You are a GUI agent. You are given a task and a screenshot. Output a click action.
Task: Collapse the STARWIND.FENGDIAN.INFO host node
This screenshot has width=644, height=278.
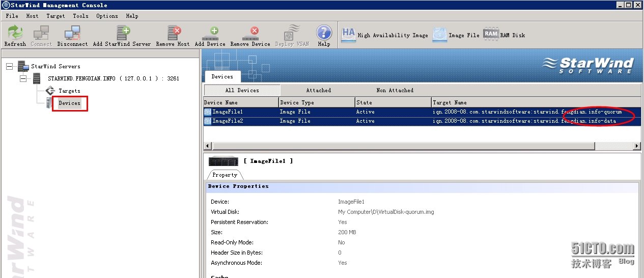pos(23,78)
